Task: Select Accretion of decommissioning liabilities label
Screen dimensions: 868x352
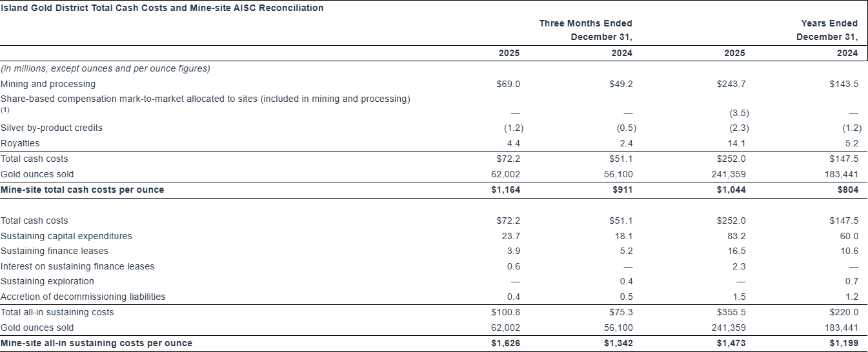Action: pyautogui.click(x=83, y=297)
